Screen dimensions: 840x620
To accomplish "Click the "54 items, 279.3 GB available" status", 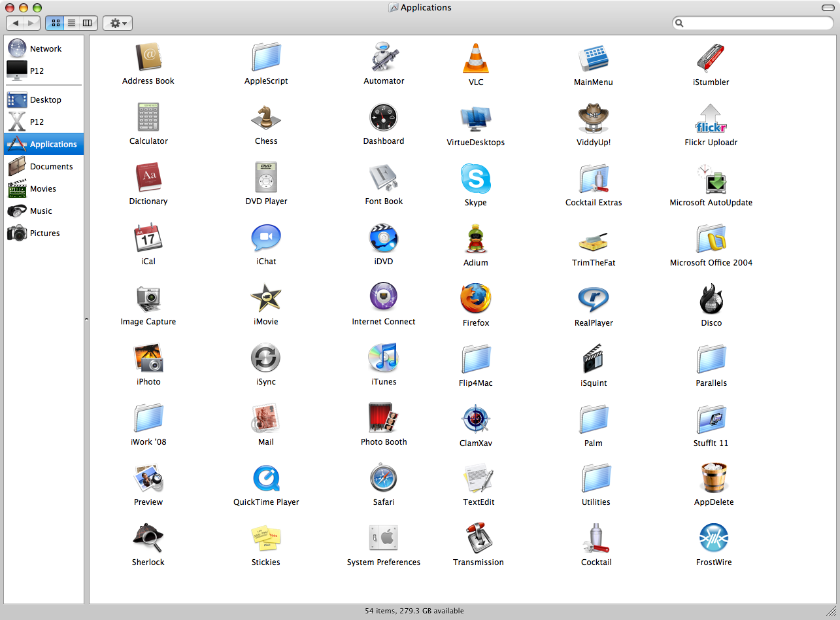I will [414, 611].
